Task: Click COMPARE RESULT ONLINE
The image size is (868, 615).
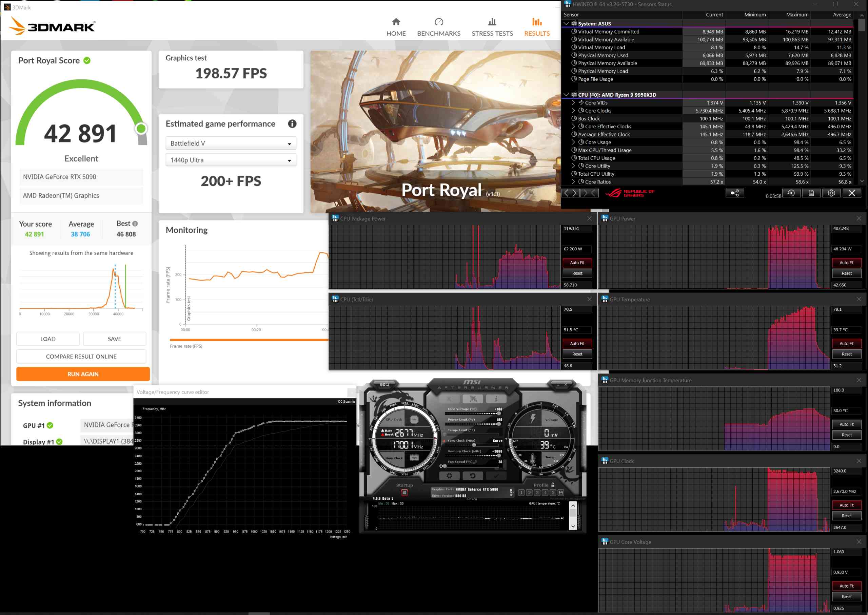Action: pyautogui.click(x=81, y=357)
